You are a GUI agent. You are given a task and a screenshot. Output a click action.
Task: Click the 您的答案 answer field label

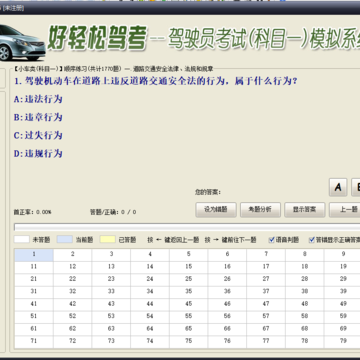pos(208,192)
